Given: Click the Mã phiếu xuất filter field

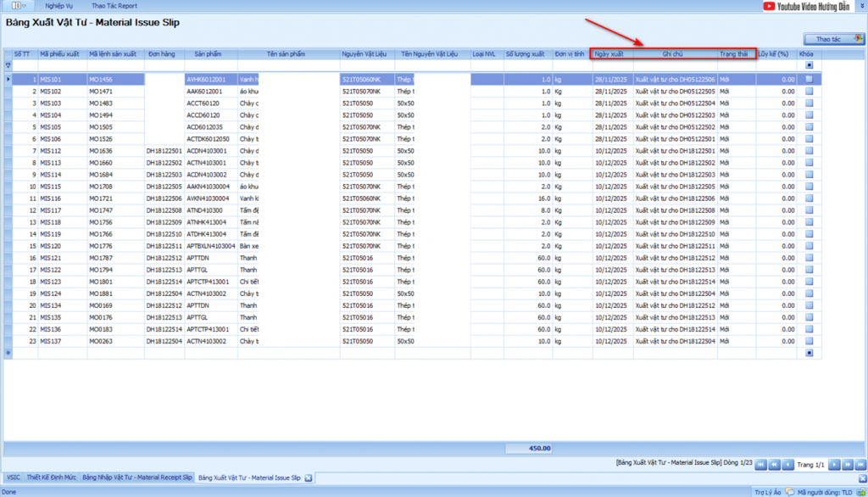Looking at the screenshot, I should click(62, 64).
